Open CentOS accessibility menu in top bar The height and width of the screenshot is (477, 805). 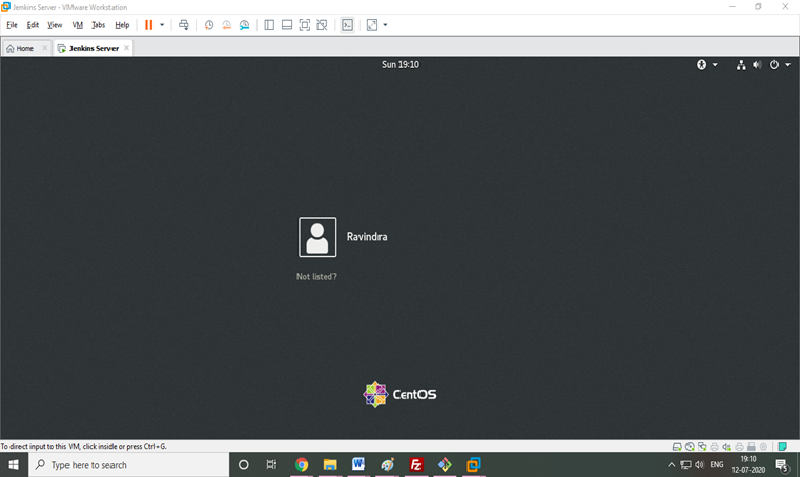(x=702, y=64)
